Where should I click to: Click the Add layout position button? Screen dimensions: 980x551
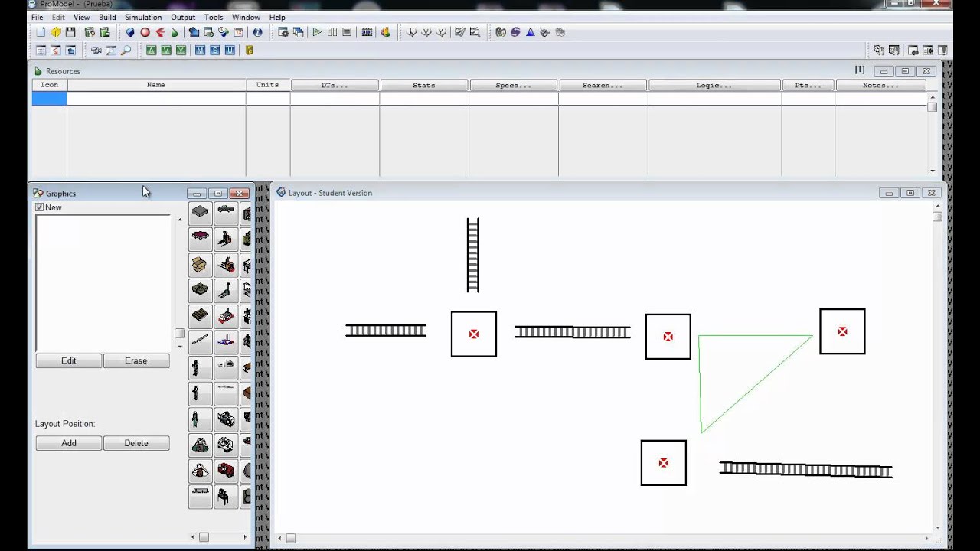pos(69,443)
